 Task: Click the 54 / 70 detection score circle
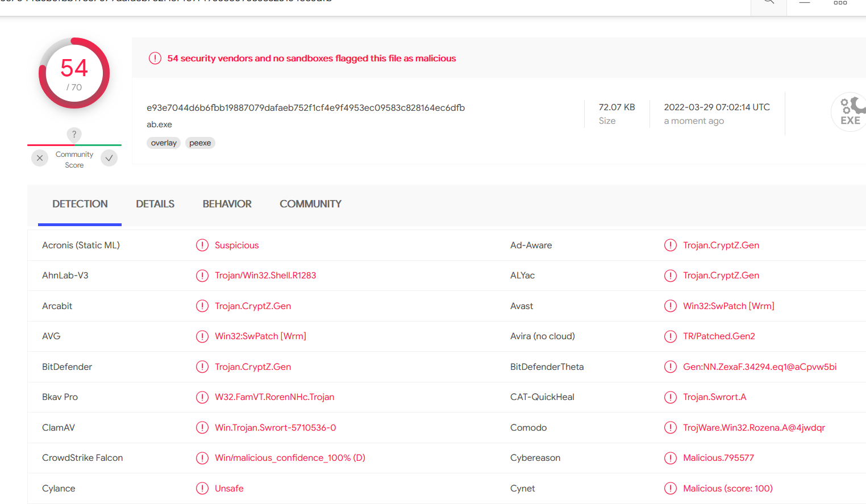[x=74, y=73]
